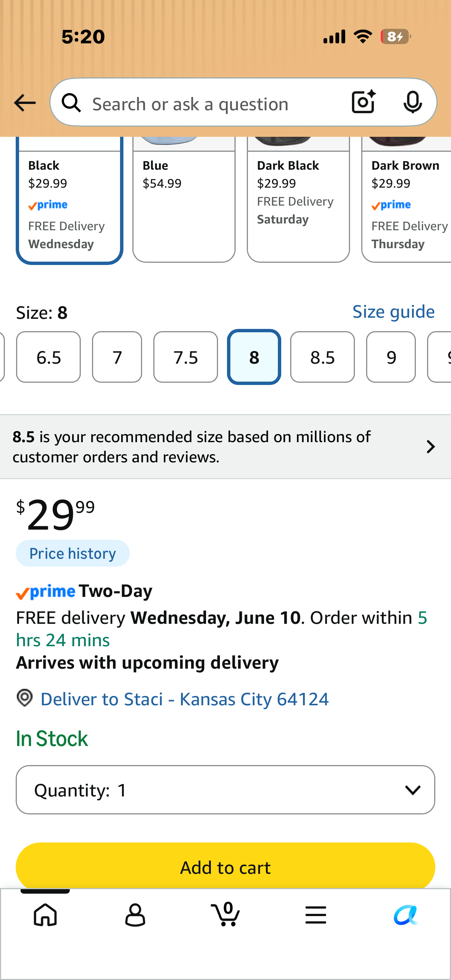Select size 8.5

(322, 357)
